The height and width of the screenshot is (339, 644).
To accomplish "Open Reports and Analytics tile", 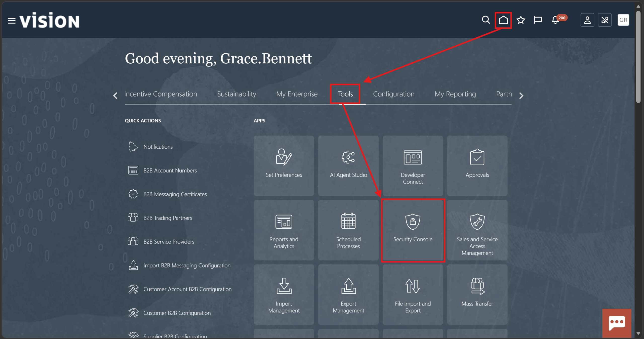I will coord(284,230).
